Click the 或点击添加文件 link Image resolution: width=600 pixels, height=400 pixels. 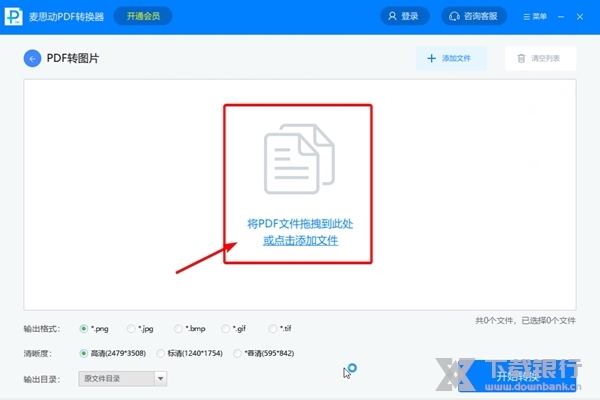click(x=300, y=240)
